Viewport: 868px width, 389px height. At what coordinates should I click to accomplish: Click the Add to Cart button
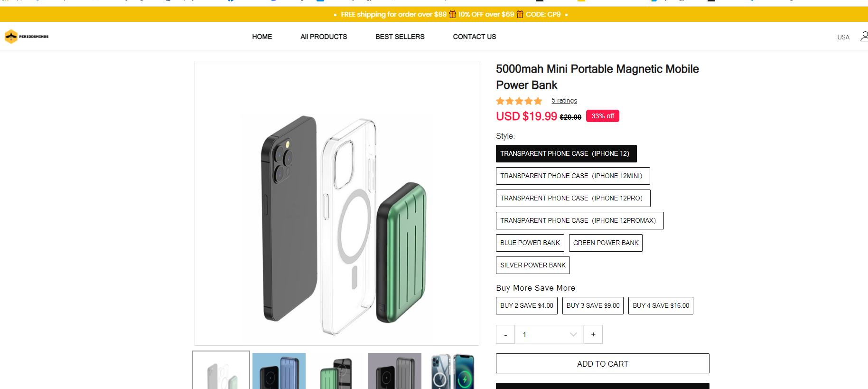pyautogui.click(x=602, y=363)
